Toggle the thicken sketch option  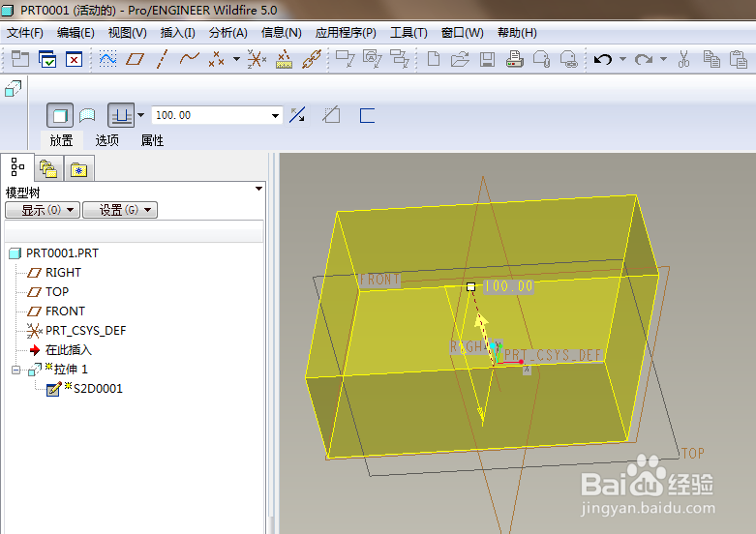click(x=367, y=116)
